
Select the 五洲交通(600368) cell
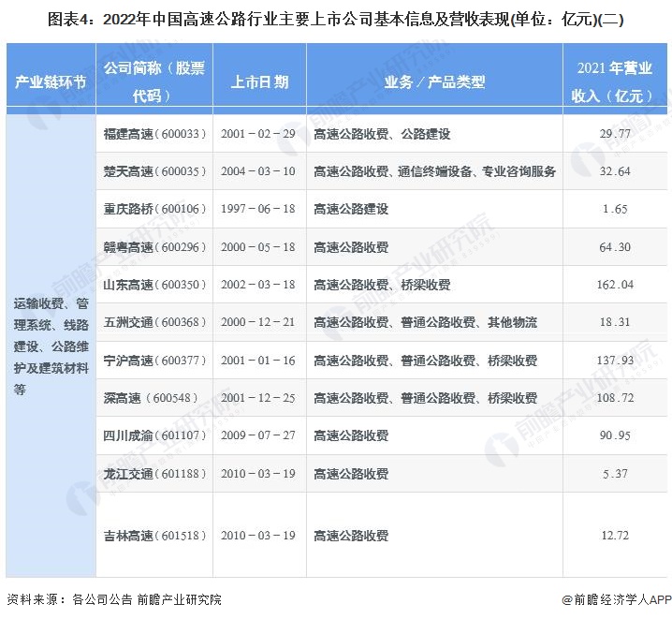(x=154, y=322)
